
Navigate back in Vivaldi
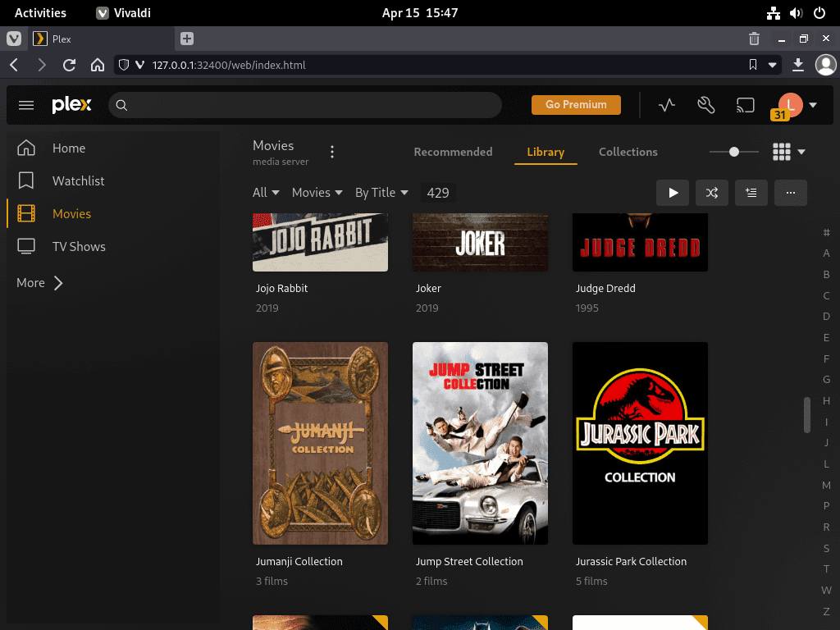pyautogui.click(x=14, y=65)
